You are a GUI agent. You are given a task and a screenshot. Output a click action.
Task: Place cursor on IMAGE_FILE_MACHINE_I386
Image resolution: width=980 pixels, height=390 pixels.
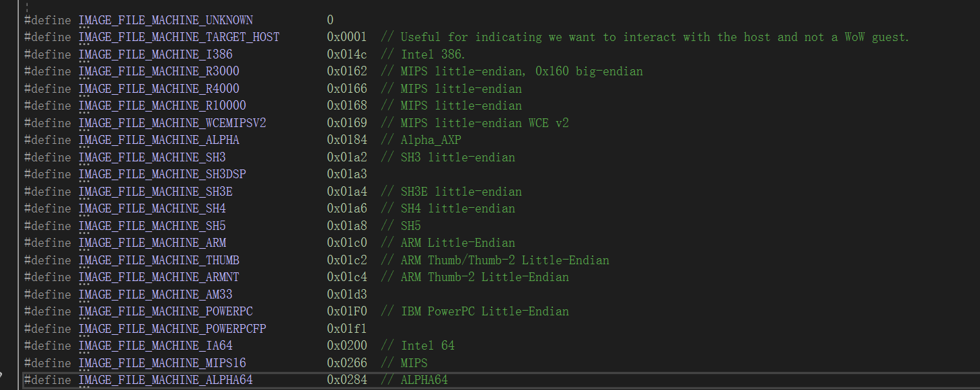155,54
